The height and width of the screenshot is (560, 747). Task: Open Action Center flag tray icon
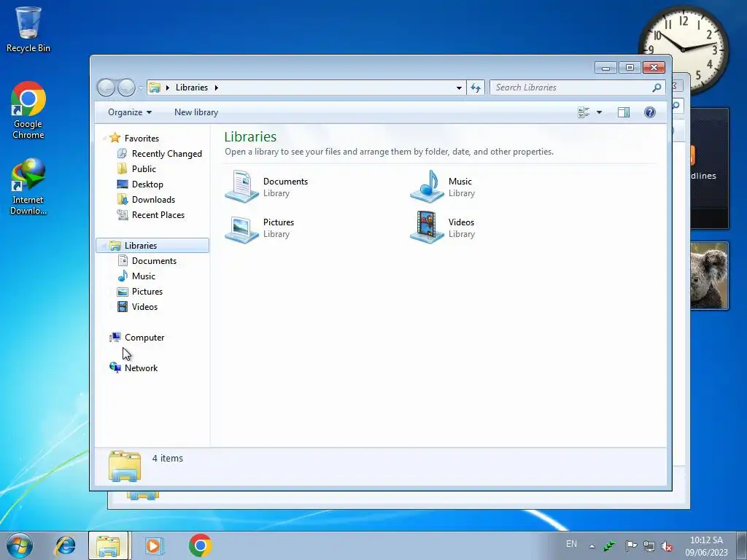pos(631,546)
